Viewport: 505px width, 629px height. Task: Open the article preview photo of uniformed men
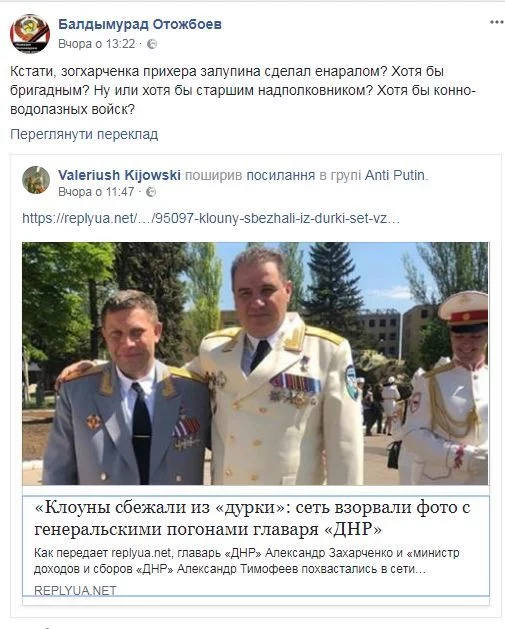(255, 363)
